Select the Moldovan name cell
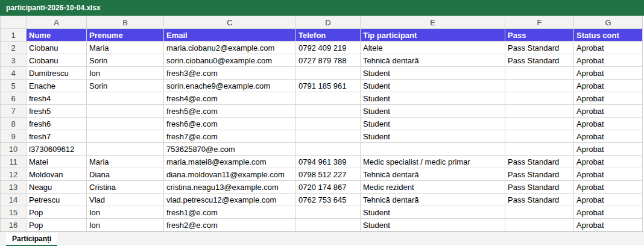Screen dimensions: 644x246 56,175
